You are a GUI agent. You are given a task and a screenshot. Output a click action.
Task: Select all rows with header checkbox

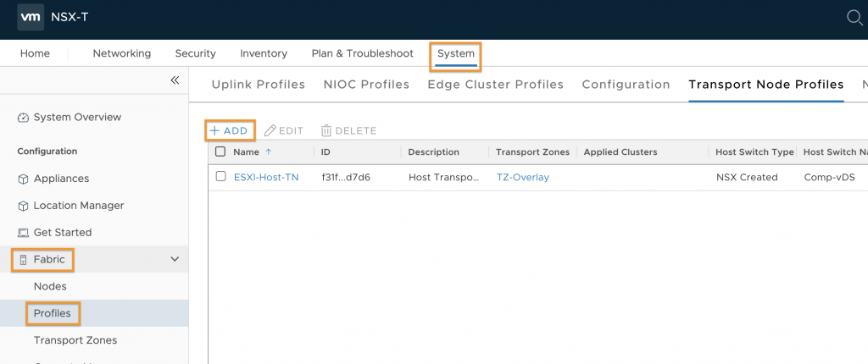pos(220,152)
